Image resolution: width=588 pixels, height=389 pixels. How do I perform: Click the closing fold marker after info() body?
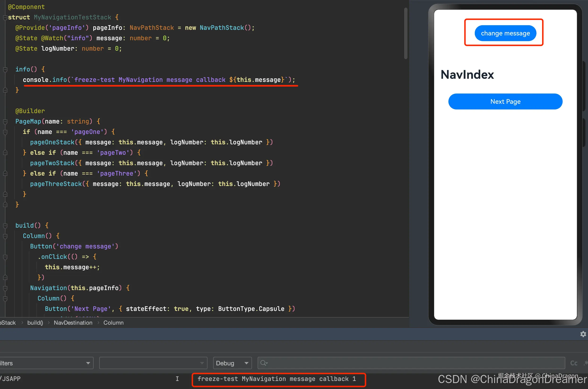tap(5, 90)
